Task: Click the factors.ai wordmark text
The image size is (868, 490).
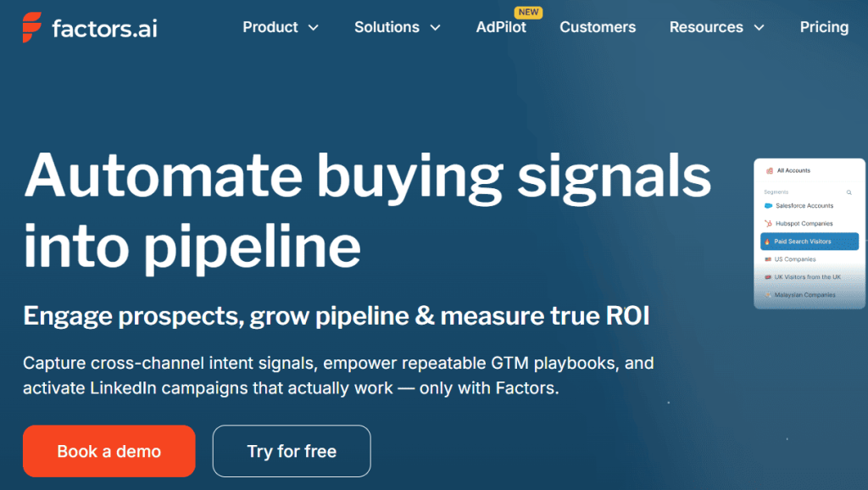Action: pyautogui.click(x=104, y=28)
